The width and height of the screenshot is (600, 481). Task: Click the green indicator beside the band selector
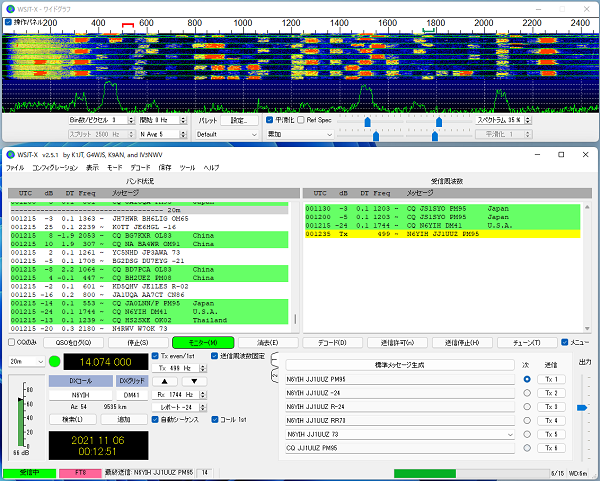54,360
